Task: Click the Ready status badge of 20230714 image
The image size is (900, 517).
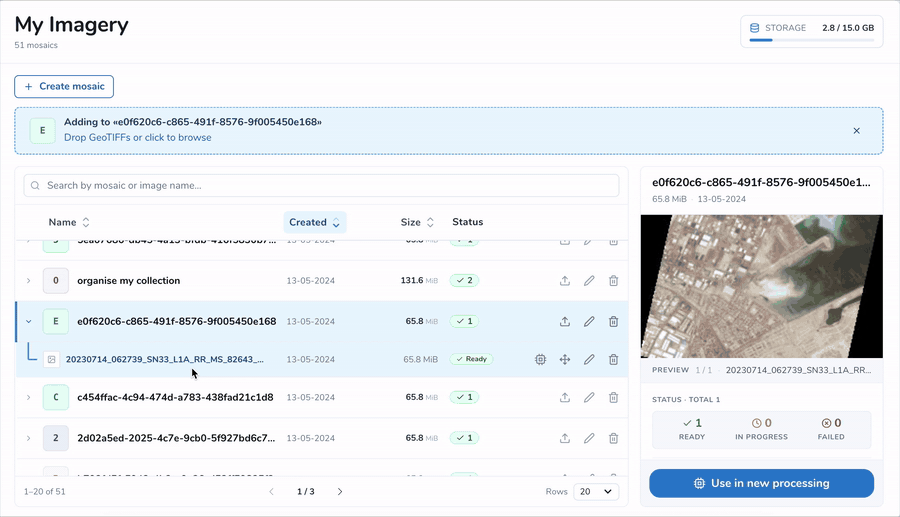Action: [471, 359]
